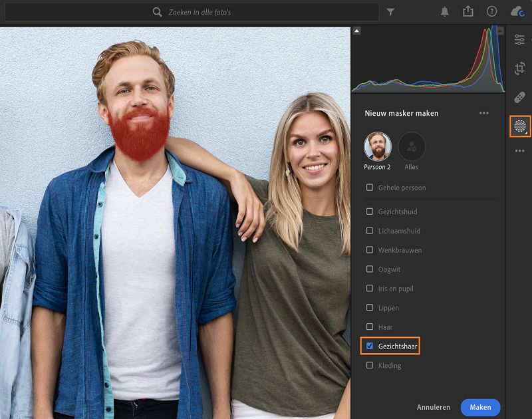This screenshot has width=532, height=419.
Task: Click the search magnifier icon
Action: (157, 12)
